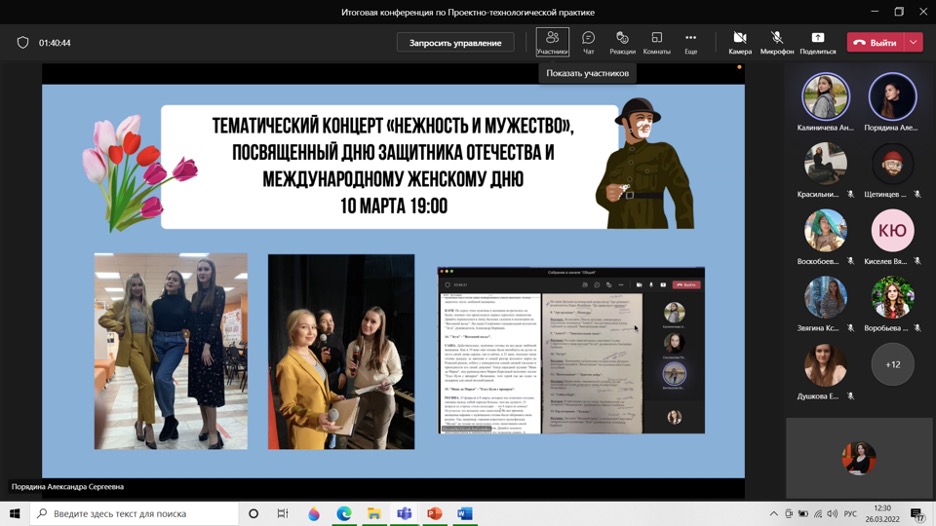This screenshot has width=936, height=526.
Task: Click the shield security icon
Action: pos(23,43)
